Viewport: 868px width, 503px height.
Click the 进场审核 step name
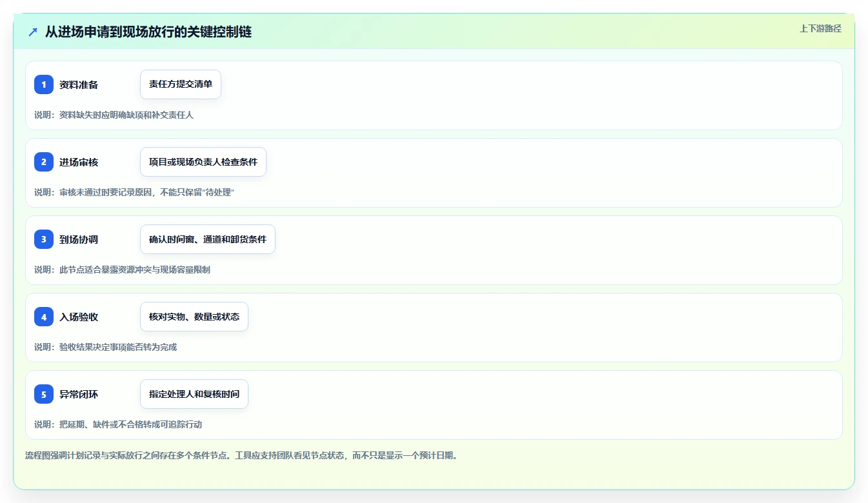click(79, 162)
